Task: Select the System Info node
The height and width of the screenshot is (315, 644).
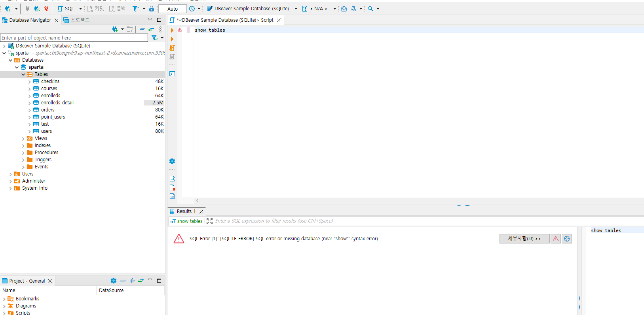Action: [35, 188]
